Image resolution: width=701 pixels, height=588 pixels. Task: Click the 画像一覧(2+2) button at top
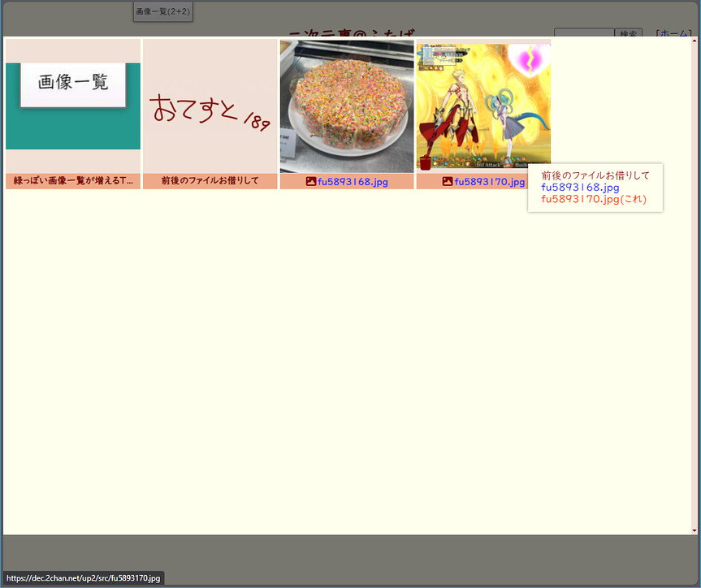(x=162, y=11)
